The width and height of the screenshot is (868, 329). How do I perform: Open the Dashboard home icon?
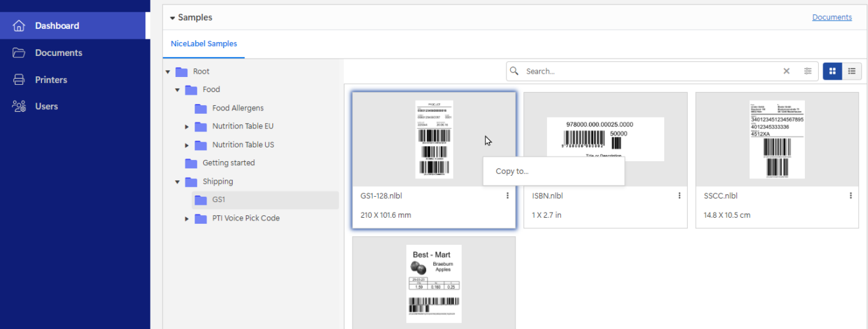[19, 26]
